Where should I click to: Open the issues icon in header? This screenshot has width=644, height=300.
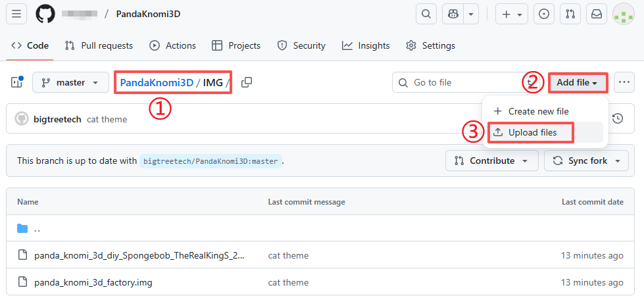(x=543, y=14)
